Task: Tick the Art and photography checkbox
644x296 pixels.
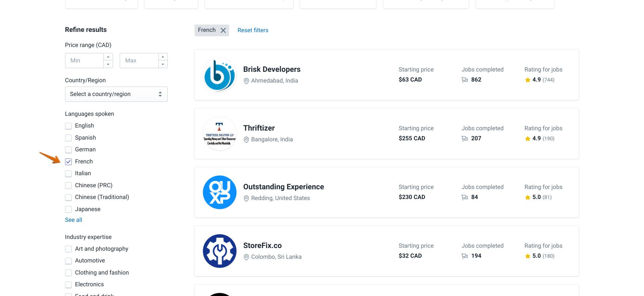Action: click(68, 249)
